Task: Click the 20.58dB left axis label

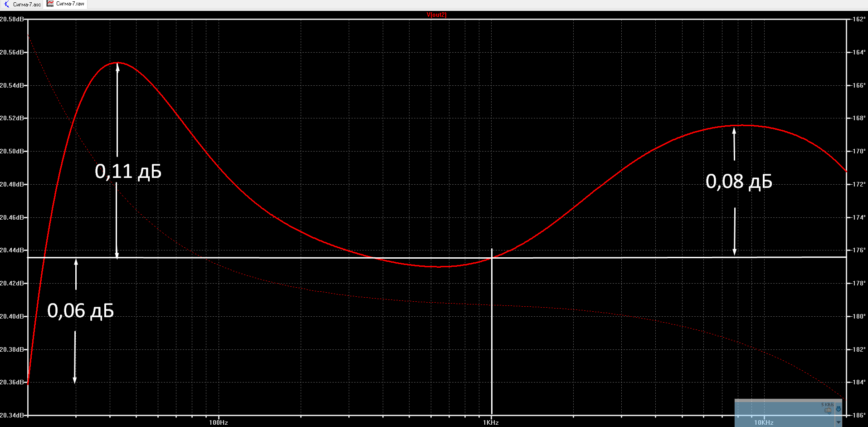Action: click(x=12, y=19)
